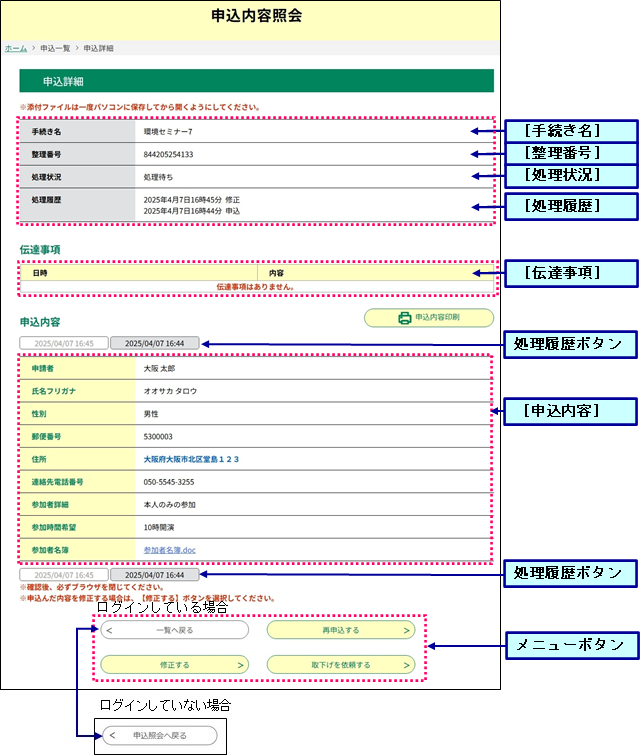Switch to lower 2025/04/07 16:44 history button
This screenshot has height=755, width=640.
[x=154, y=576]
